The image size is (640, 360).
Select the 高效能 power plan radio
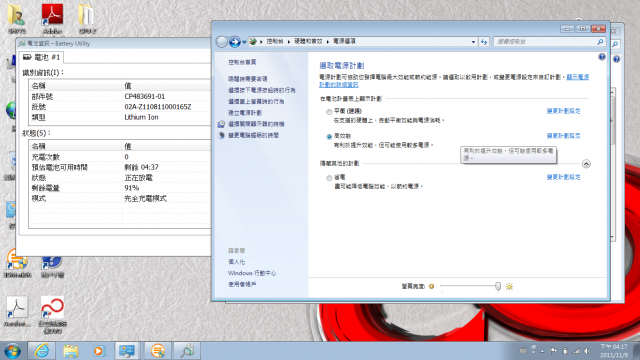329,137
